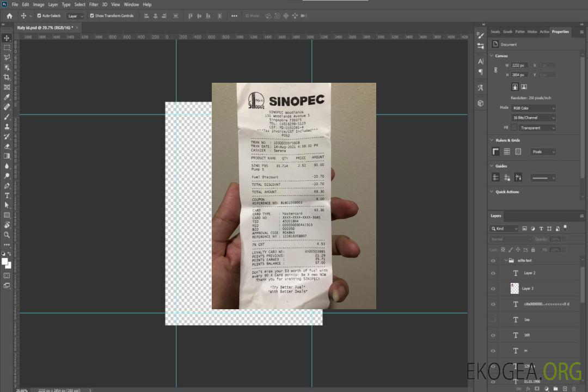
Task: Select the Clone Stamp tool
Action: (x=7, y=127)
